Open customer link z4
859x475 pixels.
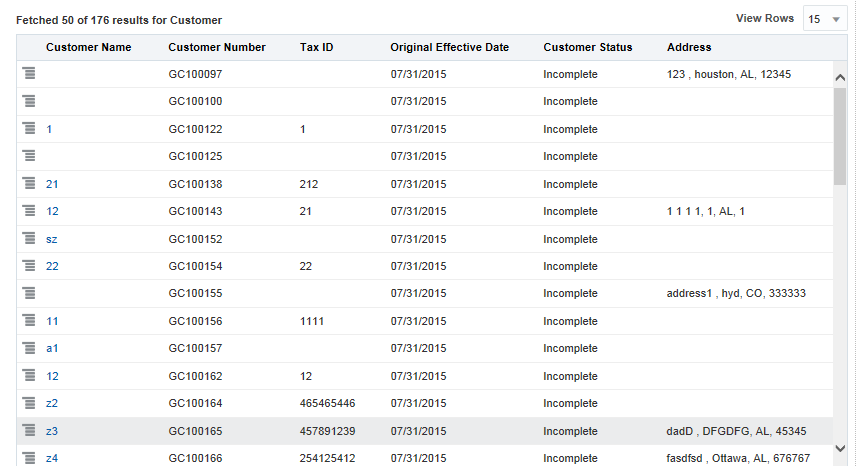[x=52, y=458]
